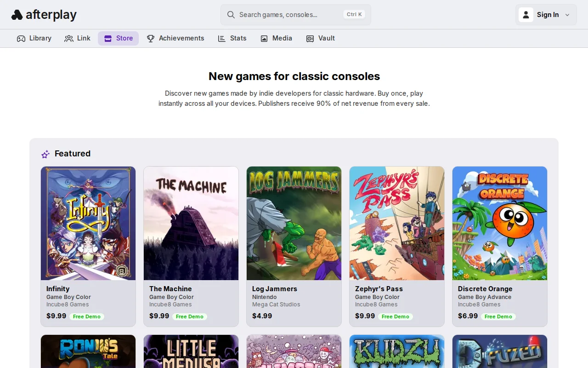This screenshot has width=588, height=368.
Task: Click the magnifier icon in search bar
Action: pyautogui.click(x=231, y=15)
